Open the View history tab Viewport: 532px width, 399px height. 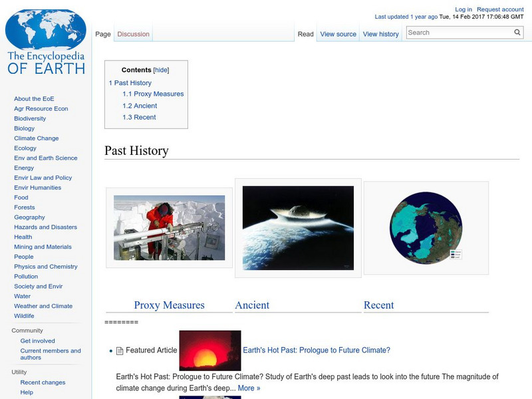(380, 34)
